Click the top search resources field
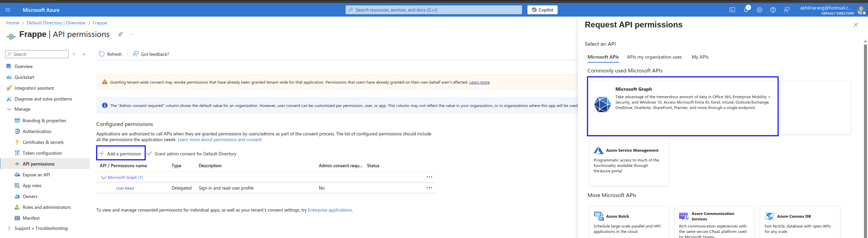Image resolution: width=868 pixels, height=238 pixels. point(434,10)
